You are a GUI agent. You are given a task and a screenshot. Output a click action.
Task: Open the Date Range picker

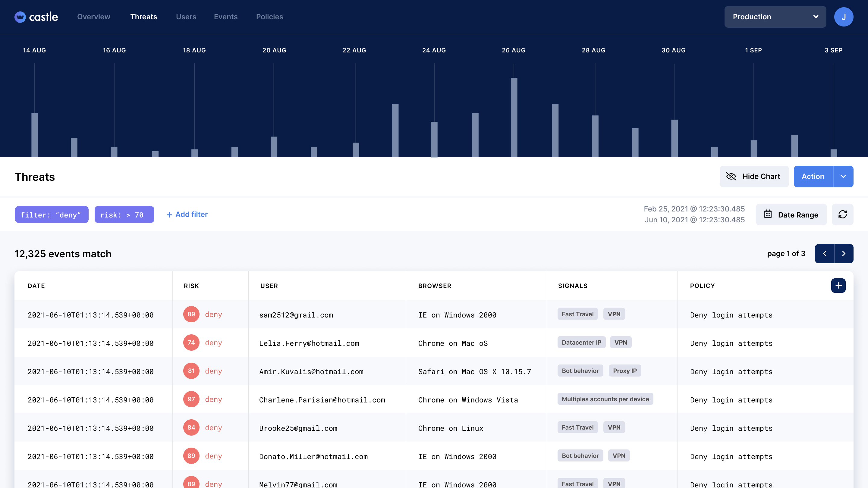[791, 214]
